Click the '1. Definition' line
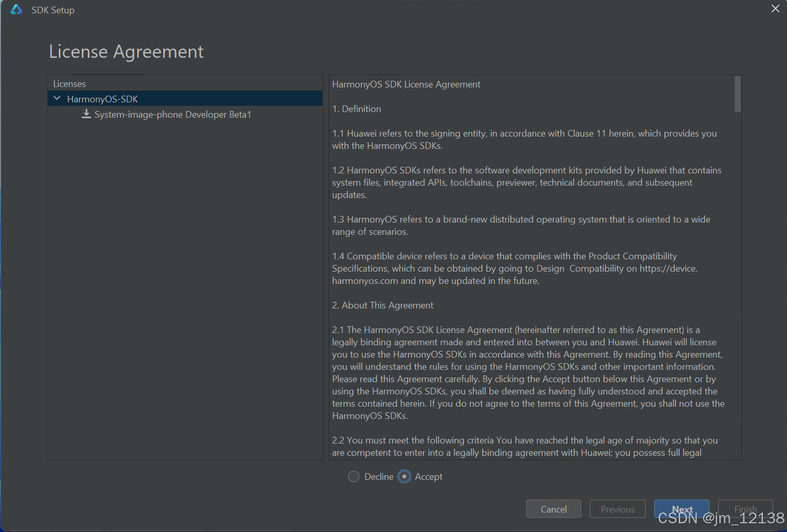The image size is (787, 532). 357,109
